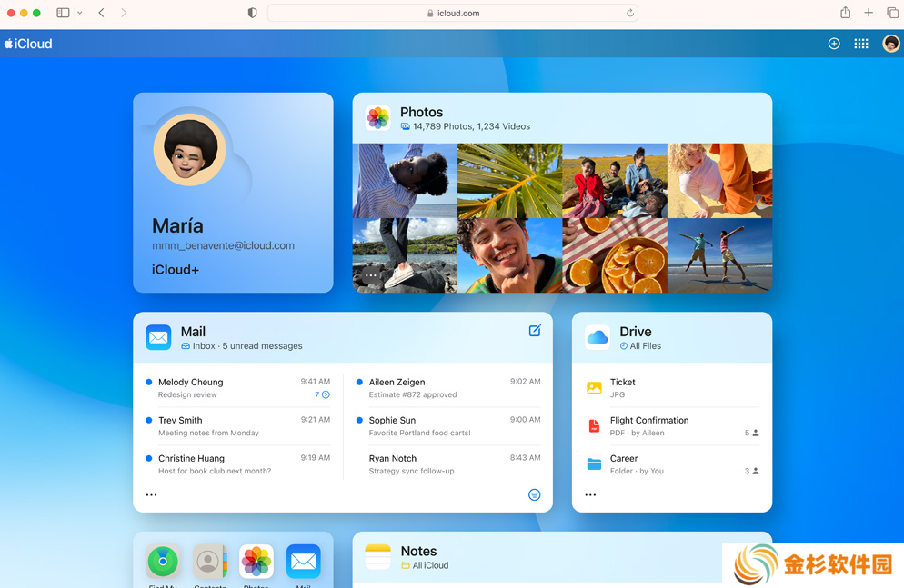This screenshot has height=588, width=904.
Task: Open the beach jumping people photo thumbnail
Action: pyautogui.click(x=720, y=255)
